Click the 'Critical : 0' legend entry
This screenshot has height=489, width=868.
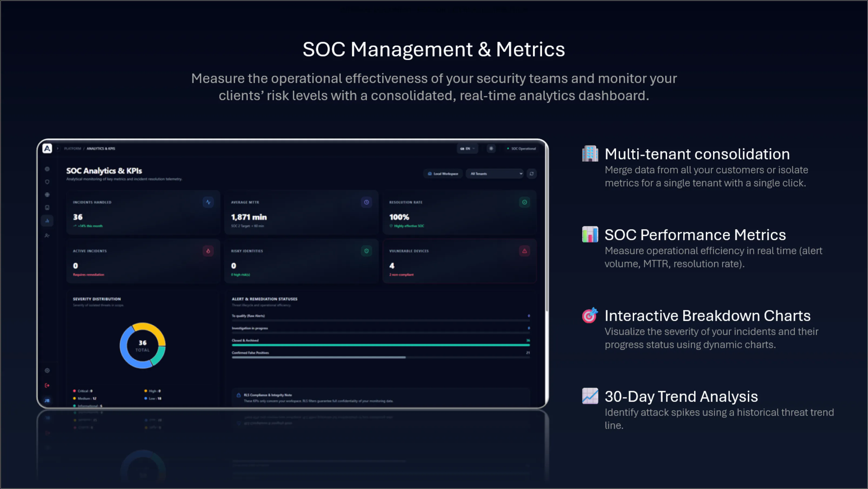point(83,391)
